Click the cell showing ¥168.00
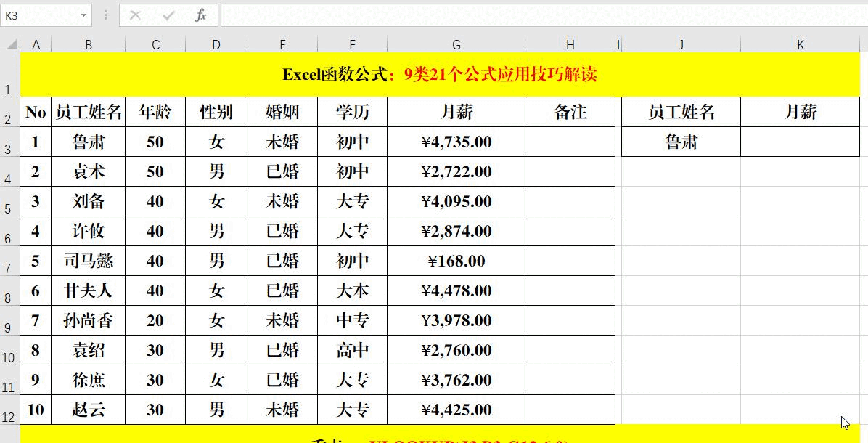The image size is (868, 443). point(456,261)
